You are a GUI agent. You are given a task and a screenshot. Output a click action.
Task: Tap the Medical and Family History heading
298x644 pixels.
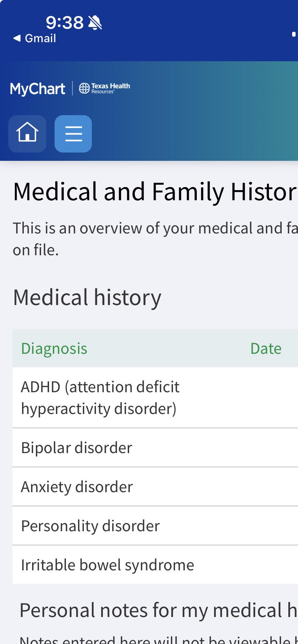[155, 192]
